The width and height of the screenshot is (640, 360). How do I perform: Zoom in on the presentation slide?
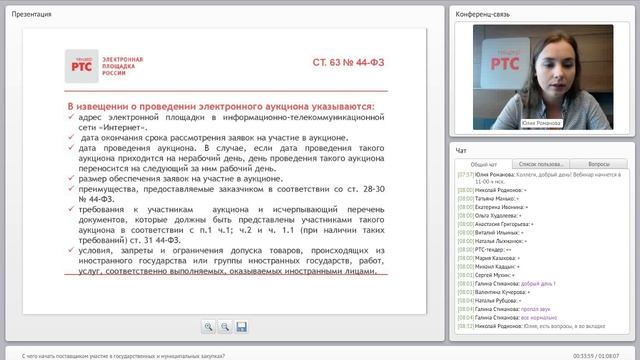pyautogui.click(x=208, y=327)
